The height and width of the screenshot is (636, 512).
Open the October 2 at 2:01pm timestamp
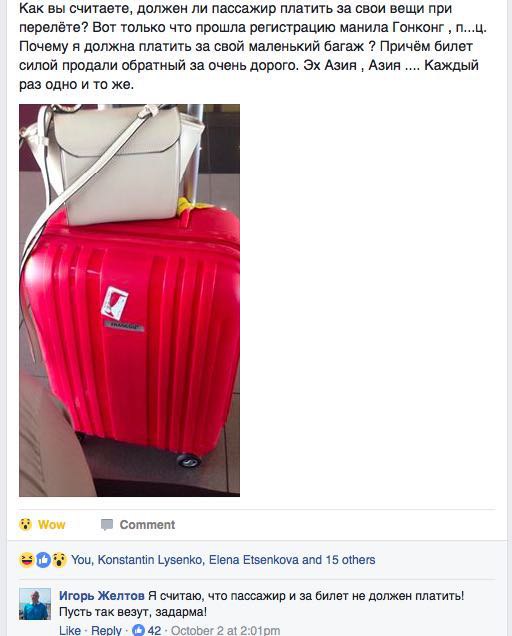(226, 630)
